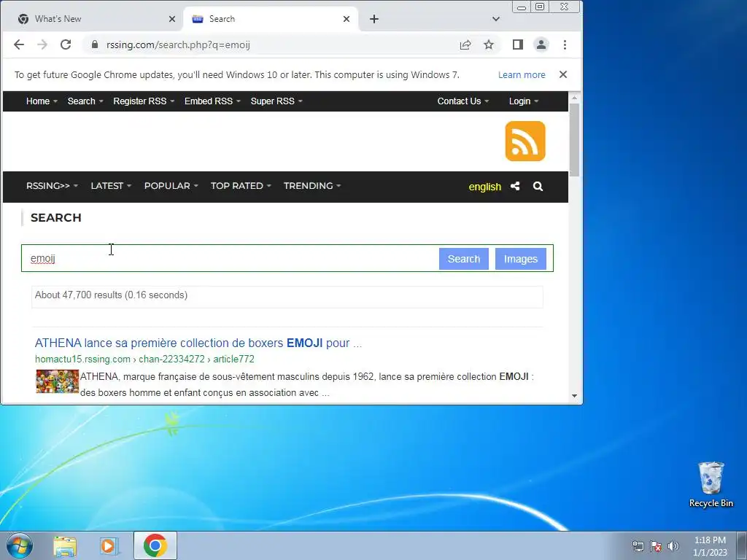Screen dimensions: 747x560
Task: Click the page scrollbar down arrow
Action: tap(574, 396)
